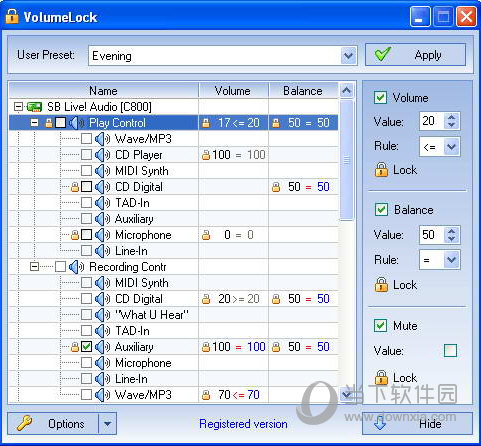
Task: Collapse the SB Live! Audio tree node
Action: click(x=19, y=107)
